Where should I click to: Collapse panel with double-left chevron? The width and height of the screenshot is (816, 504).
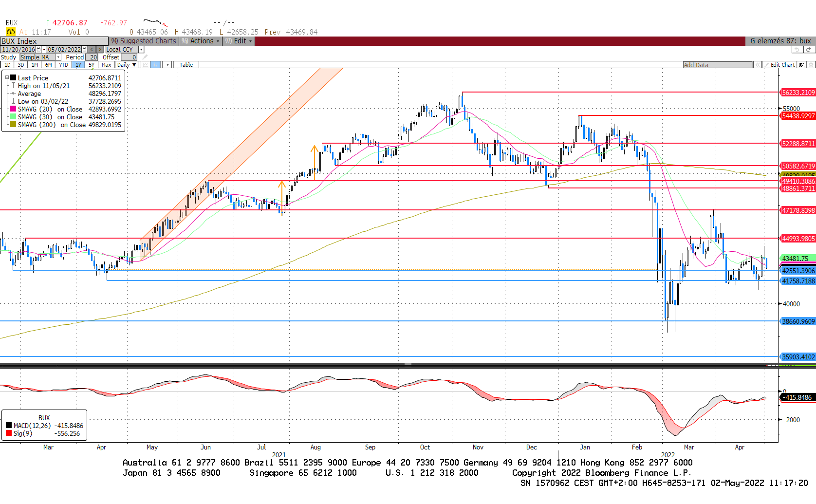coord(758,65)
